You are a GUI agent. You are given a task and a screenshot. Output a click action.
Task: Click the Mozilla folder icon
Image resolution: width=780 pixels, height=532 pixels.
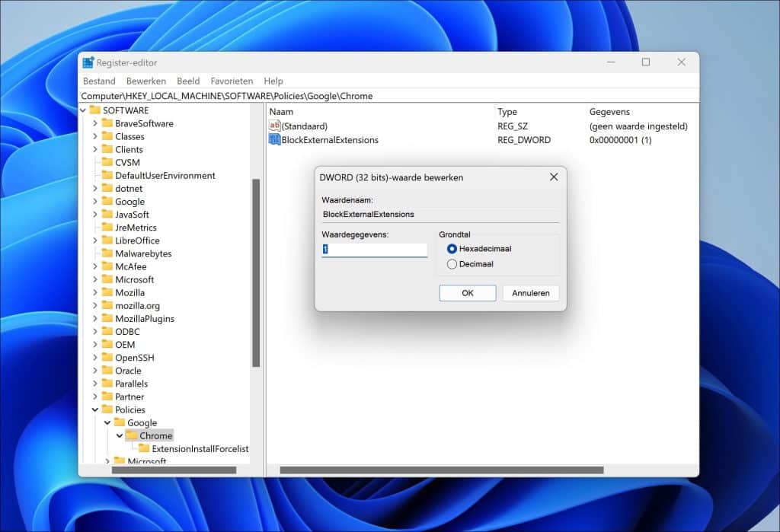tap(107, 291)
